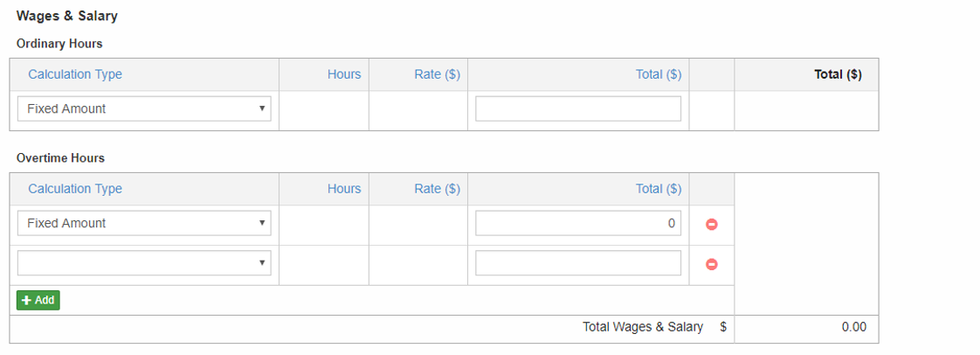Click Overtime Hours Calculation Type header

(75, 189)
